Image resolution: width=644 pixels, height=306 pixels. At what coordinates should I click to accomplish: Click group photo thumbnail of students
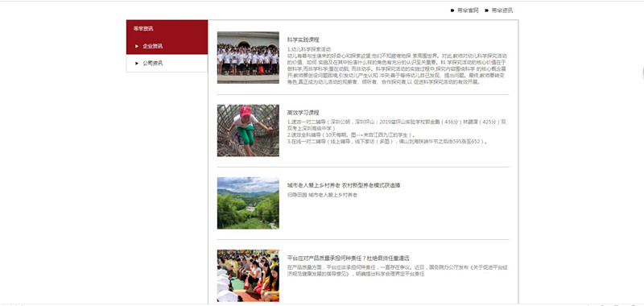(248, 57)
